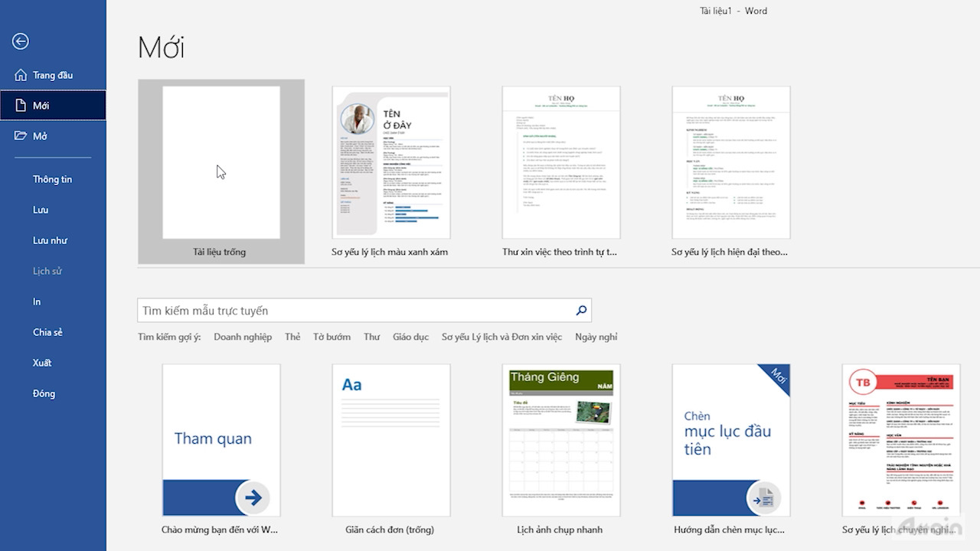Select the Lịch ảnh chụp nhanh calendar template

click(560, 440)
